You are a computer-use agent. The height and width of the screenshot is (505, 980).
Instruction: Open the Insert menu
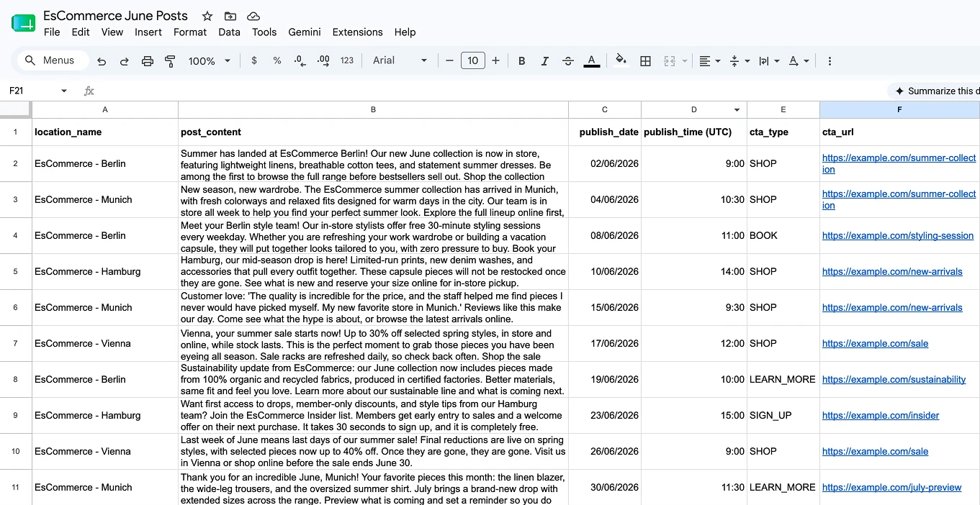(x=148, y=32)
